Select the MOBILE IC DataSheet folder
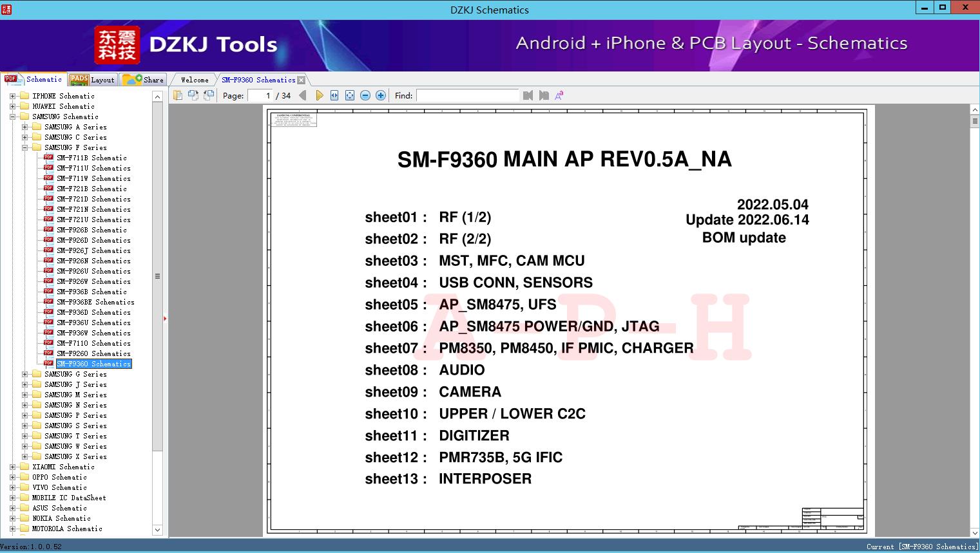Viewport: 980px width, 553px height. click(x=69, y=498)
